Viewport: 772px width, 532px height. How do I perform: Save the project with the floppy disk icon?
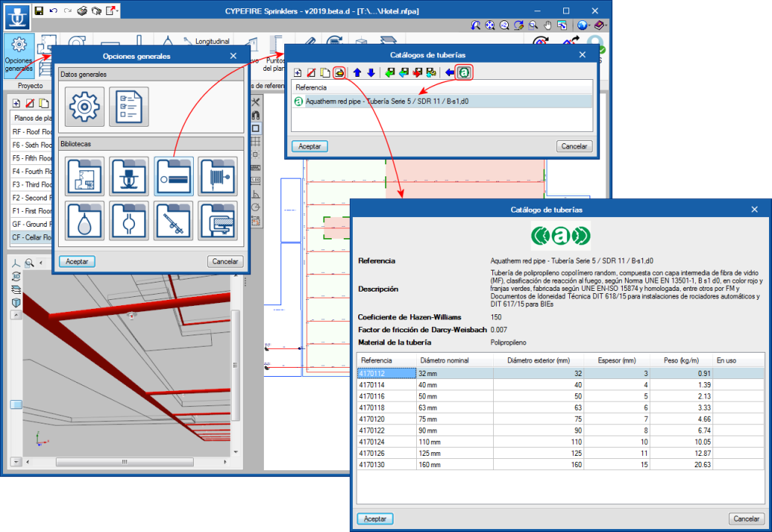39,11
